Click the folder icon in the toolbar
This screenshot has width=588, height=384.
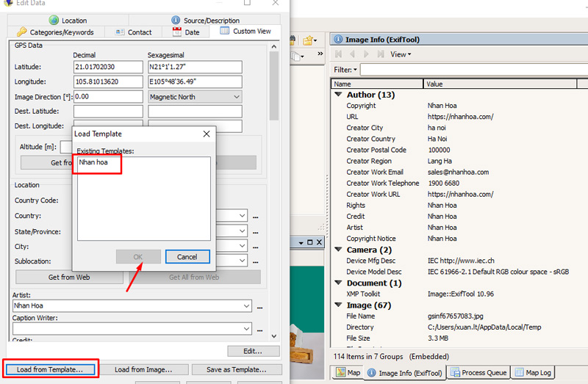[x=309, y=40]
